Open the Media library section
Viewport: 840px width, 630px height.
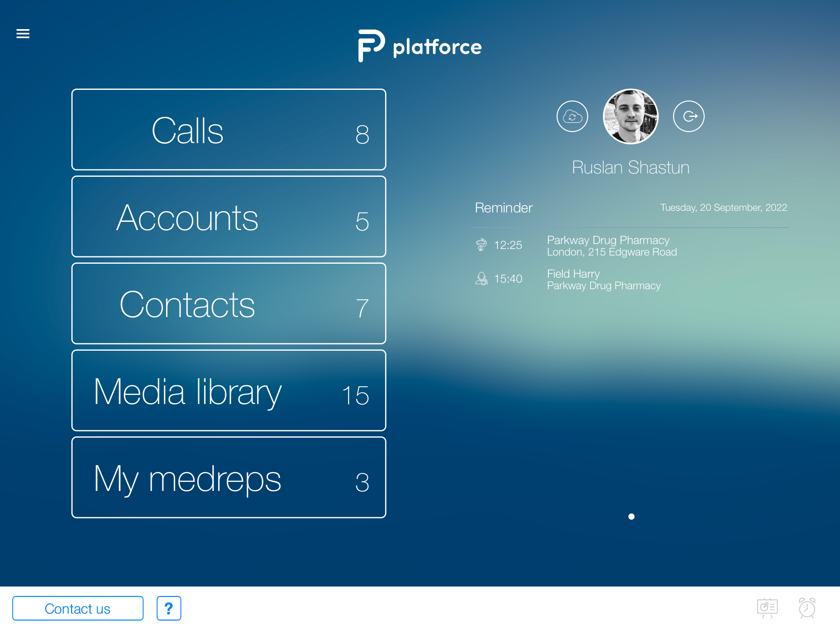pos(228,390)
